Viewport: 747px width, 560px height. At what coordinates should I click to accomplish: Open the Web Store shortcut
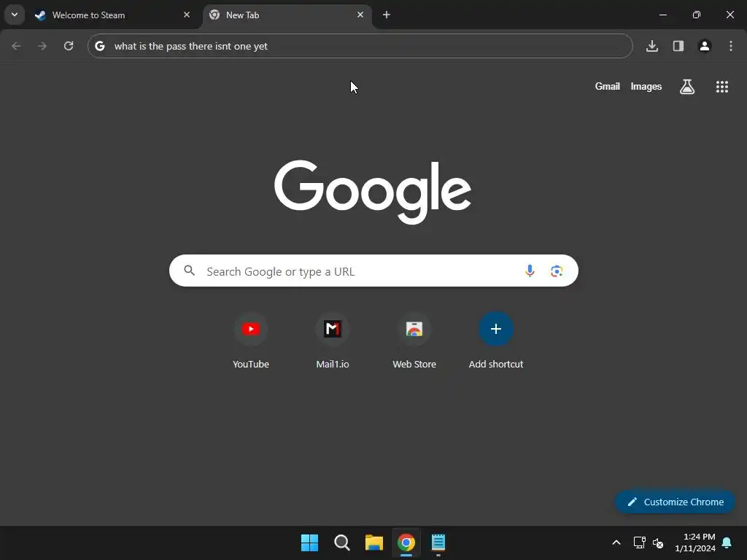[x=414, y=341]
